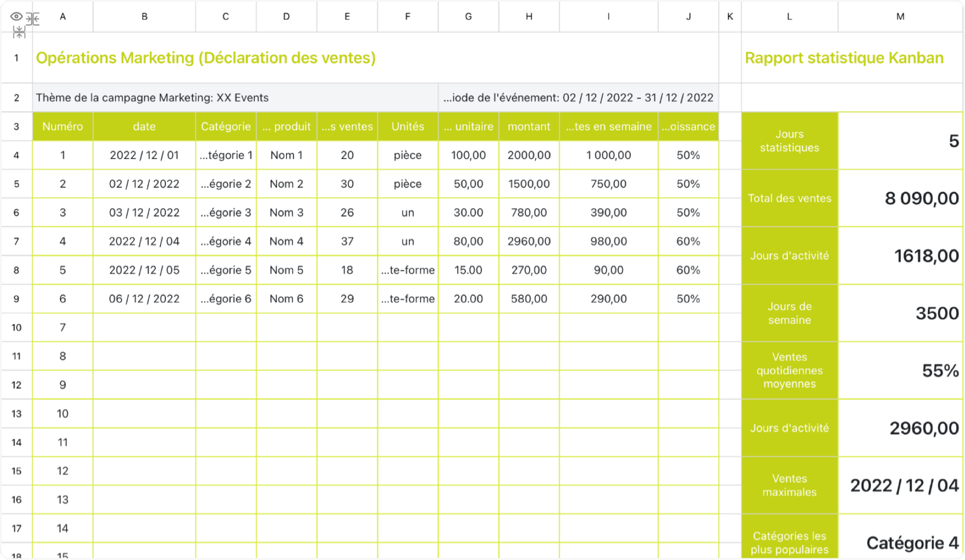Select column B header

(x=144, y=16)
